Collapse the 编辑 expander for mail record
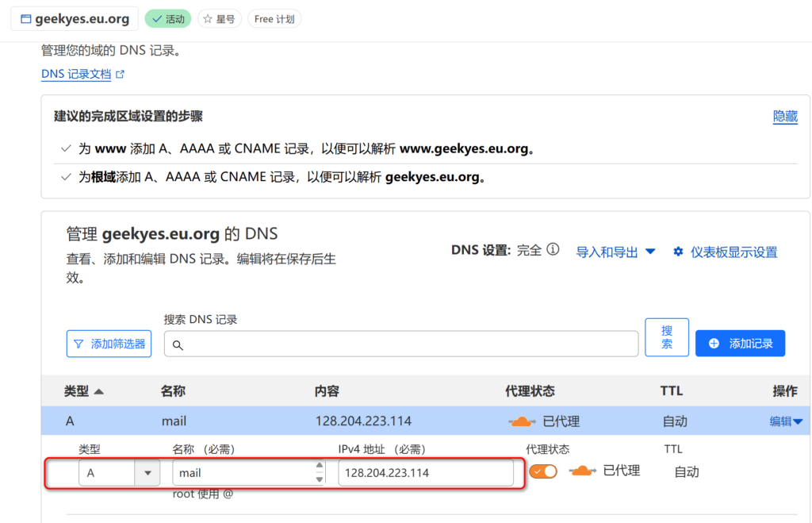Screen dimensions: 812x523 pos(786,421)
